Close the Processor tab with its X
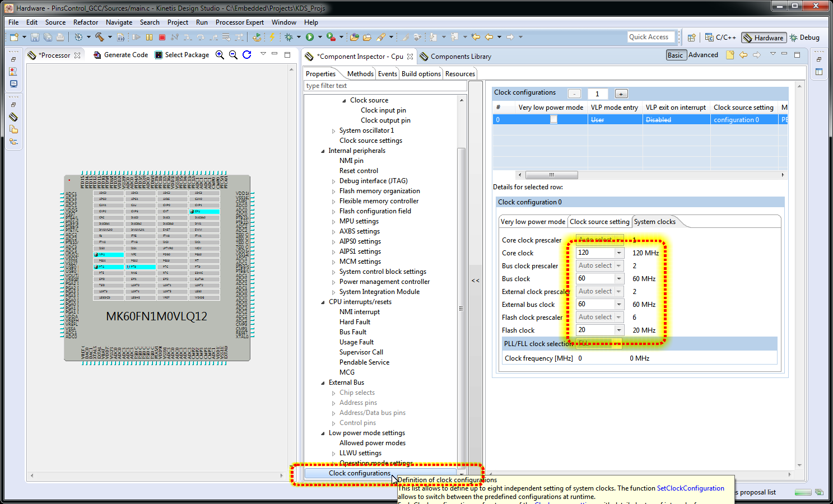Image resolution: width=833 pixels, height=504 pixels. [77, 55]
